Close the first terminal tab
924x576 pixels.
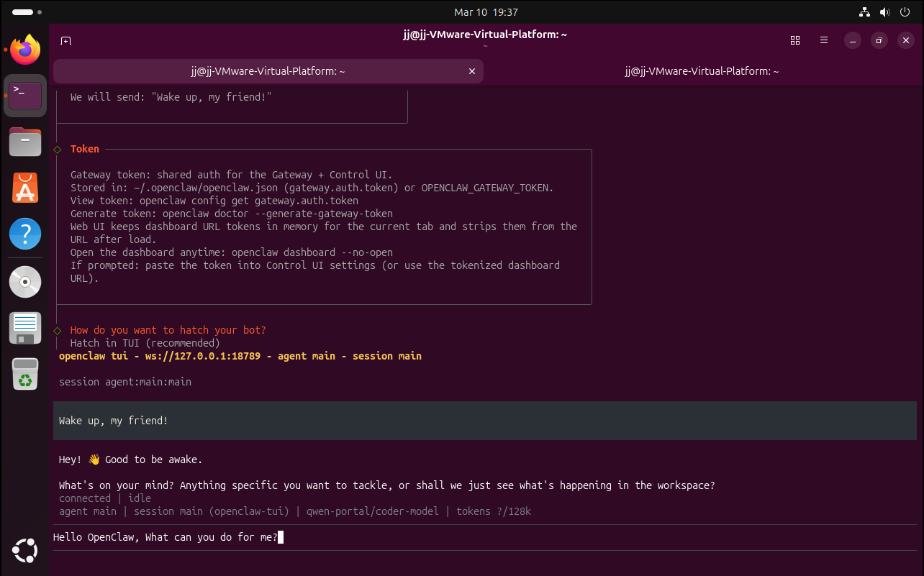(472, 71)
